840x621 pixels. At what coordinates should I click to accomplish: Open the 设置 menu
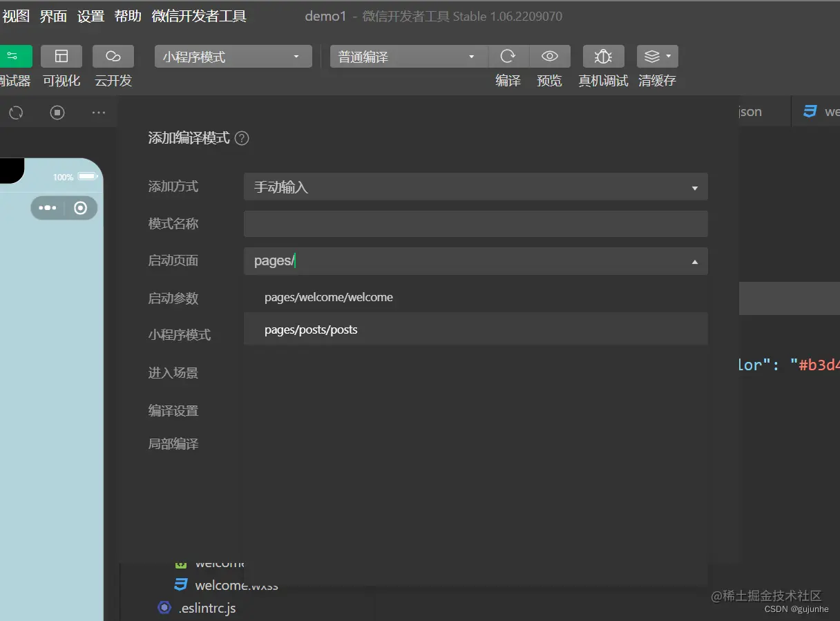(x=90, y=16)
